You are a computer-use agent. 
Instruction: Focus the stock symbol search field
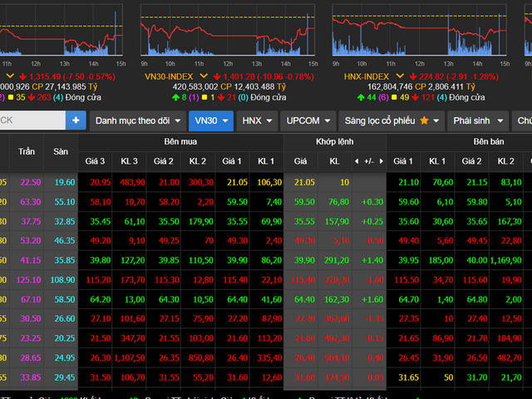click(32, 121)
